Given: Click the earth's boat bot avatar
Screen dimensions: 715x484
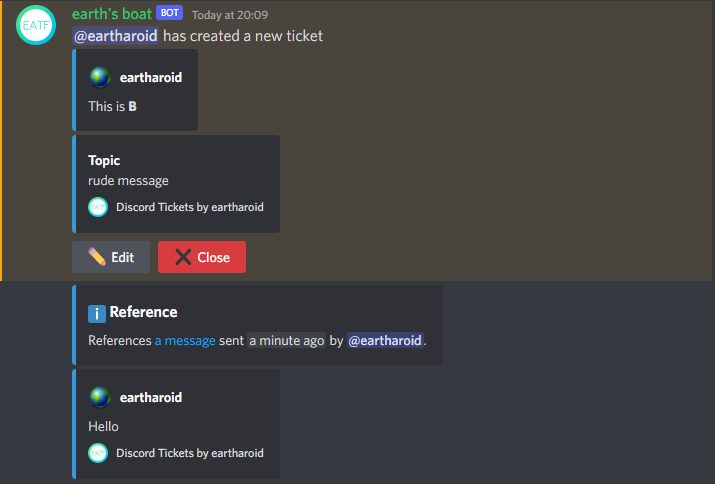Looking at the screenshot, I should coord(36,25).
